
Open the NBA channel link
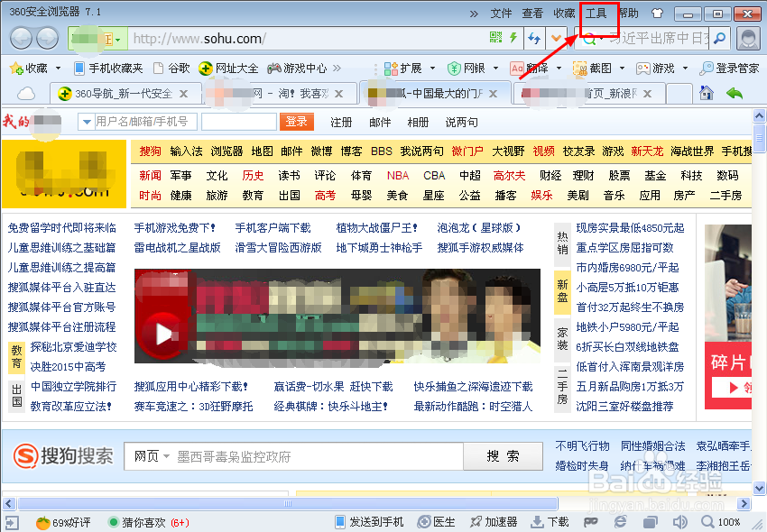tap(398, 176)
